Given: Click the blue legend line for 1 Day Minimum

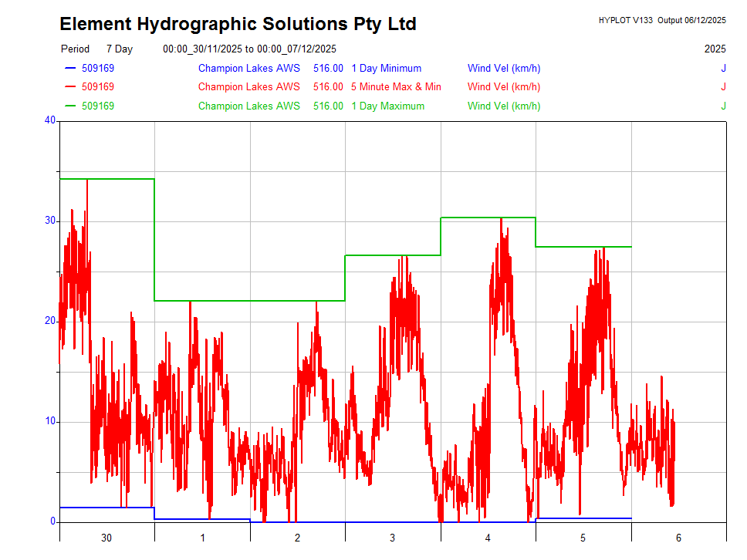Looking at the screenshot, I should (x=69, y=68).
